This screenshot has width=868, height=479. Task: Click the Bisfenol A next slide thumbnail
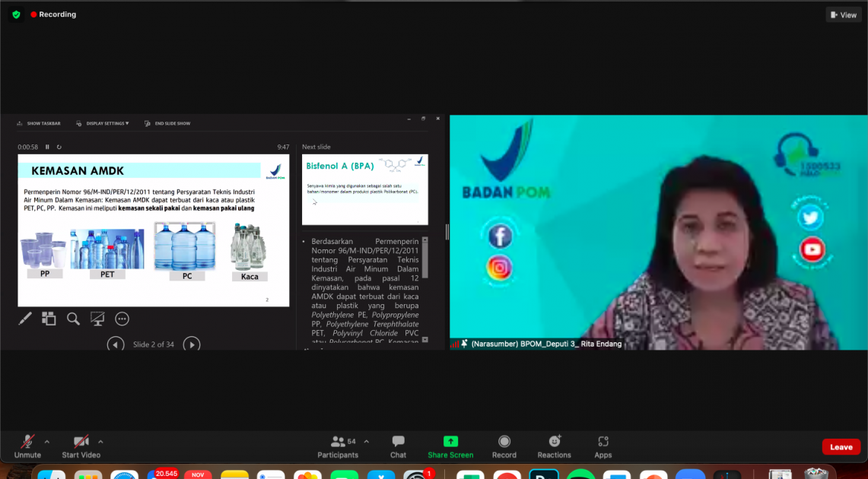(x=365, y=189)
